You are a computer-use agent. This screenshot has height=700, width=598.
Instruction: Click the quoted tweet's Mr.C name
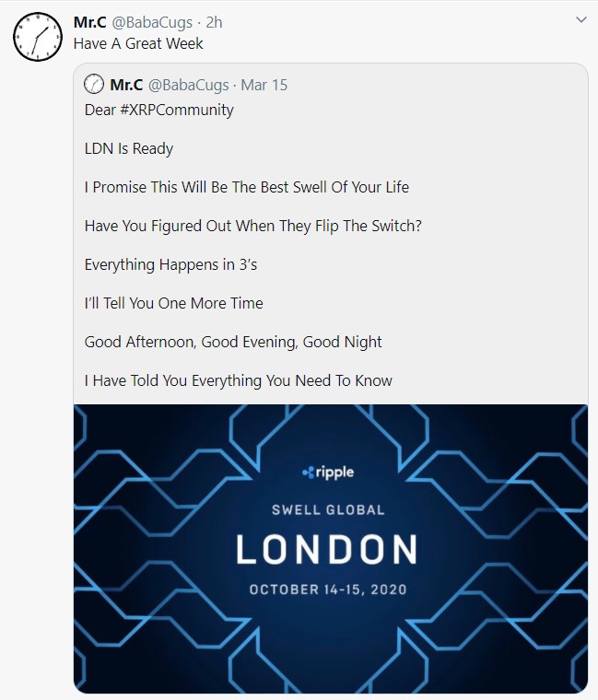(125, 85)
